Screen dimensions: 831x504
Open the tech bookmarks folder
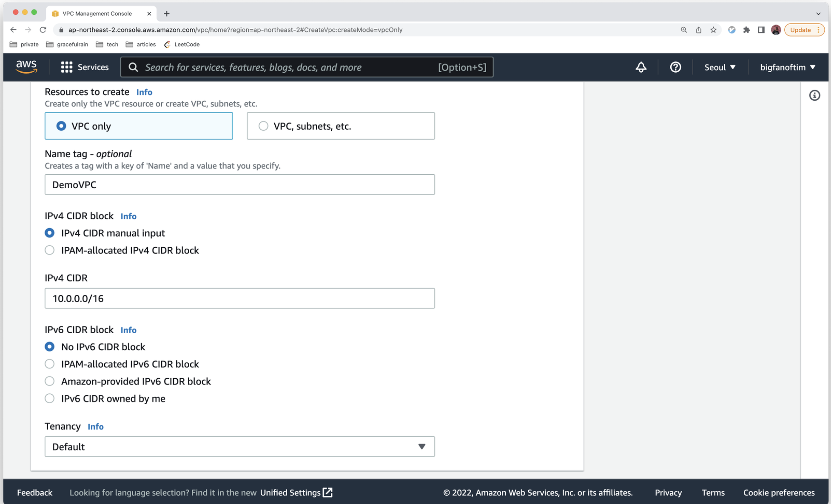[107, 44]
